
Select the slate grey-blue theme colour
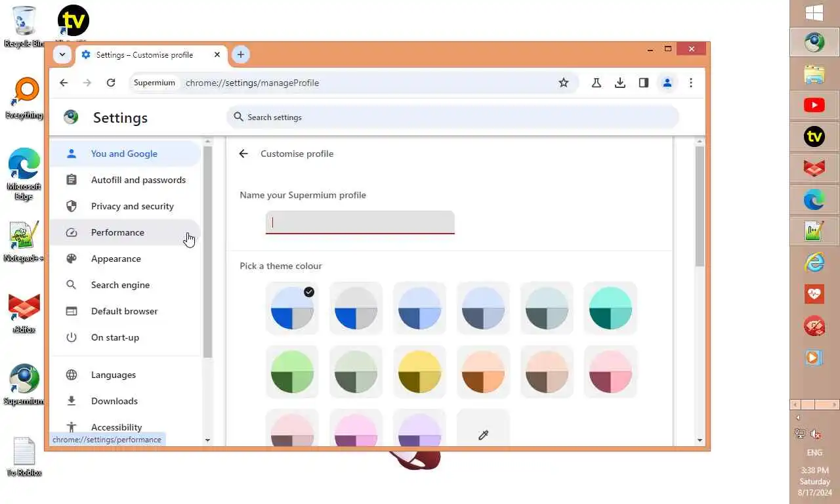[x=483, y=308]
